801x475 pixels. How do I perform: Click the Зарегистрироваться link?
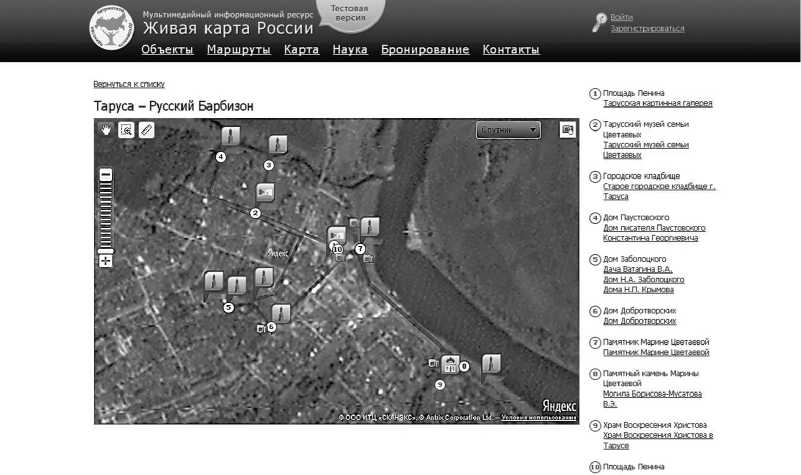[x=647, y=29]
